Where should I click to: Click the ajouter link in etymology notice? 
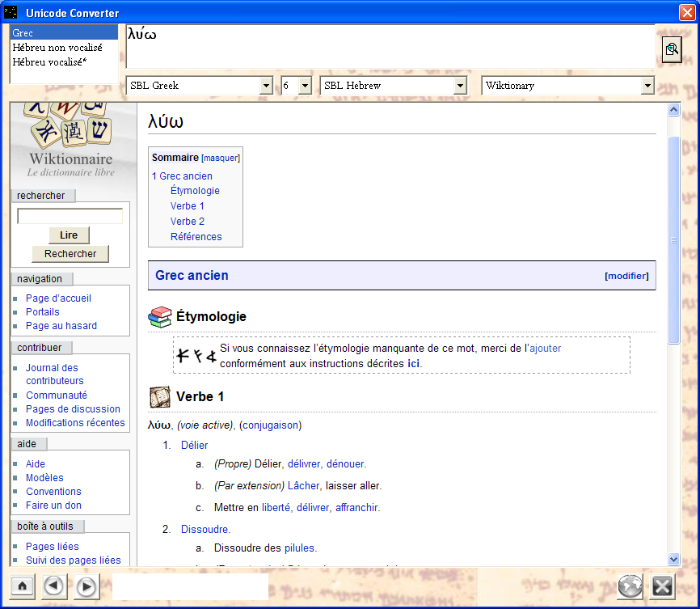545,348
